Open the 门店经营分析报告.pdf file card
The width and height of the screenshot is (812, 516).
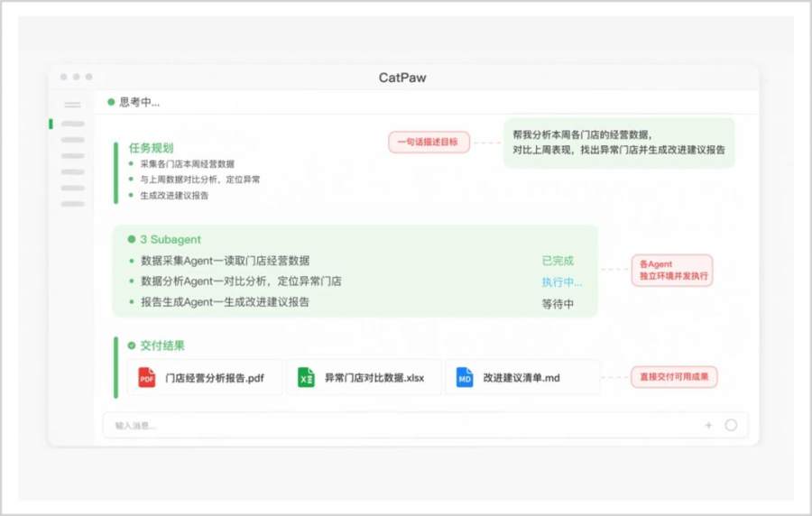pyautogui.click(x=205, y=378)
